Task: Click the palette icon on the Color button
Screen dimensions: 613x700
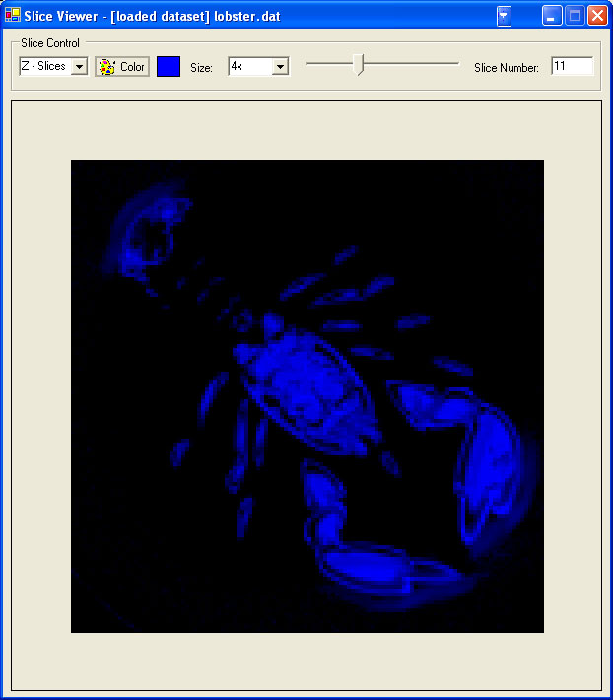Action: click(107, 67)
